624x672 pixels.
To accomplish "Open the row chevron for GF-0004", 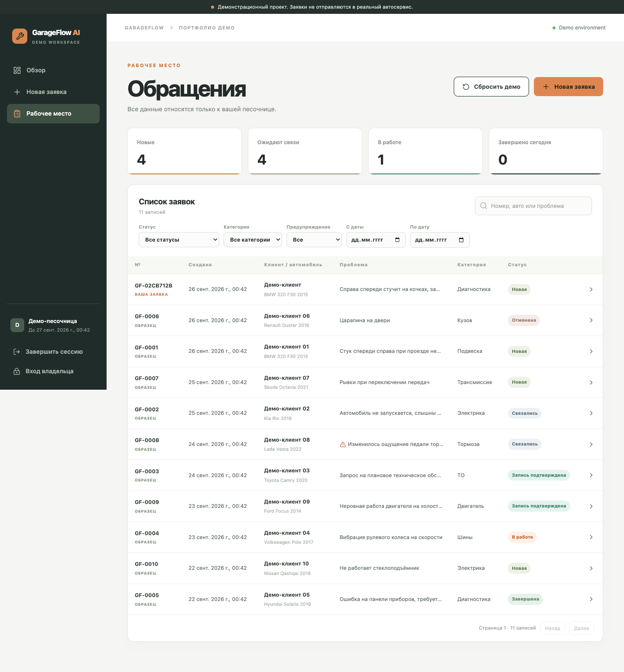I will click(591, 537).
